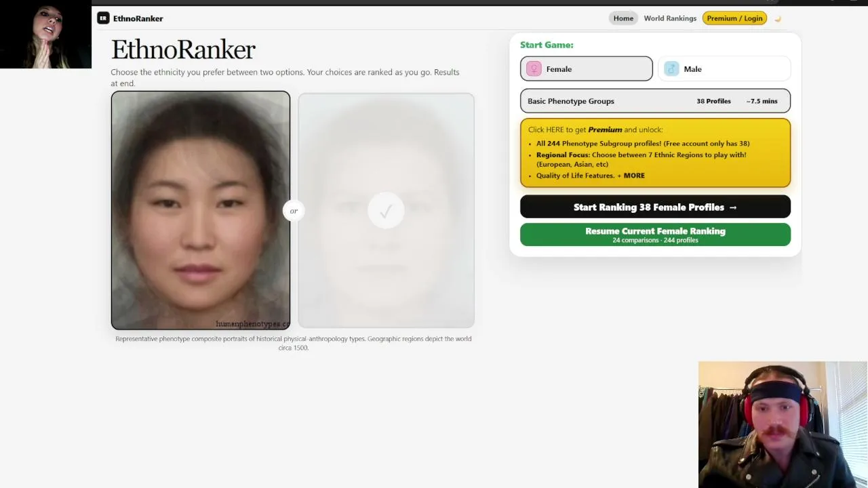Open Premium / Login
This screenshot has width=868, height=488.
pyautogui.click(x=734, y=18)
